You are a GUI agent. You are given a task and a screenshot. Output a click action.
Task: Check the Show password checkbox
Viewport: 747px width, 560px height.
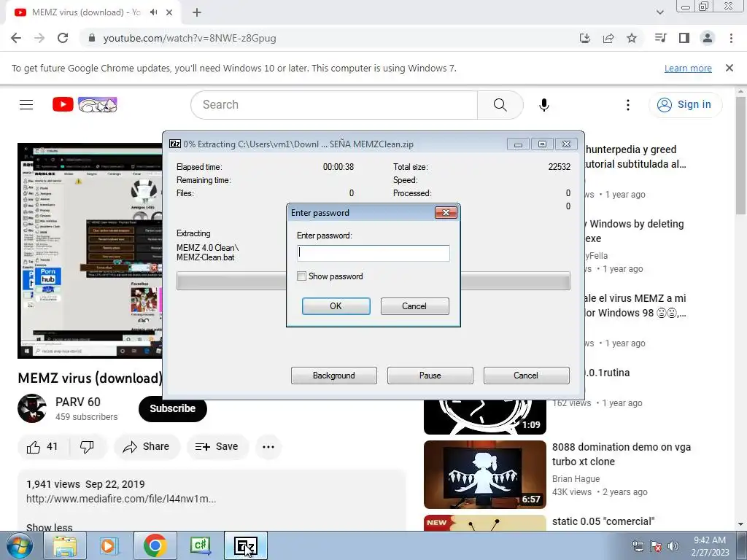(x=301, y=276)
